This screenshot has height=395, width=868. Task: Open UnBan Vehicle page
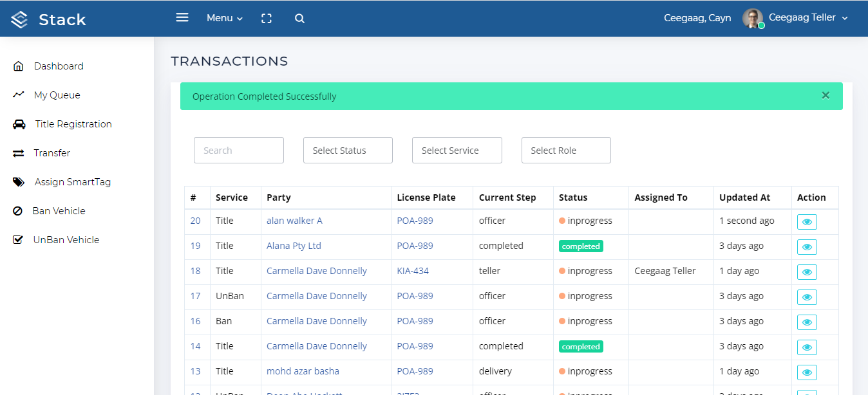(x=66, y=240)
